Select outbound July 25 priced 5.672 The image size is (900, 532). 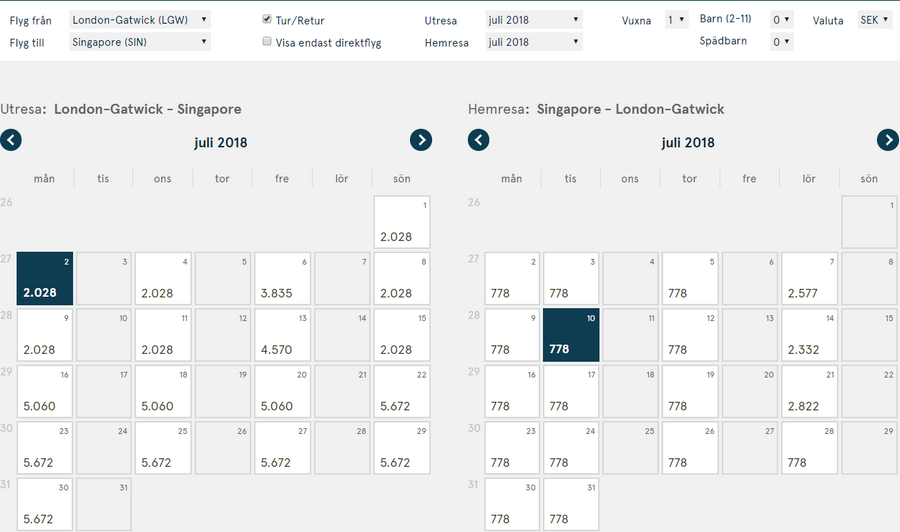(x=163, y=448)
